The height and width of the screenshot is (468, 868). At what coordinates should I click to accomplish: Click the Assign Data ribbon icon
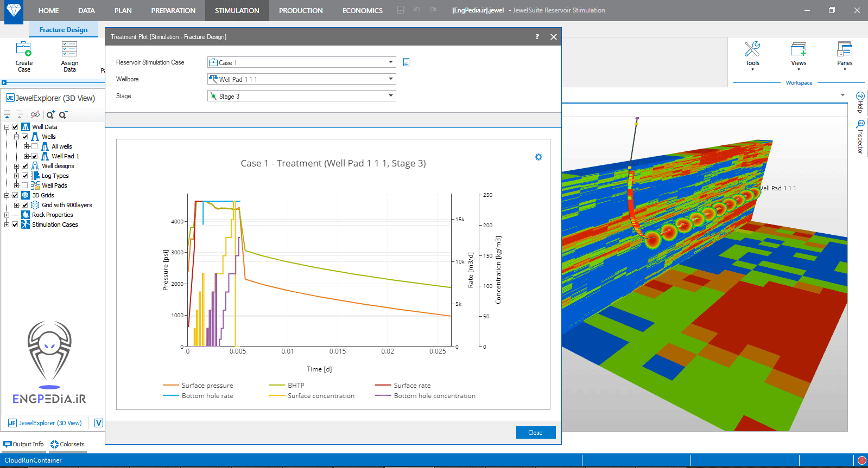[x=69, y=50]
